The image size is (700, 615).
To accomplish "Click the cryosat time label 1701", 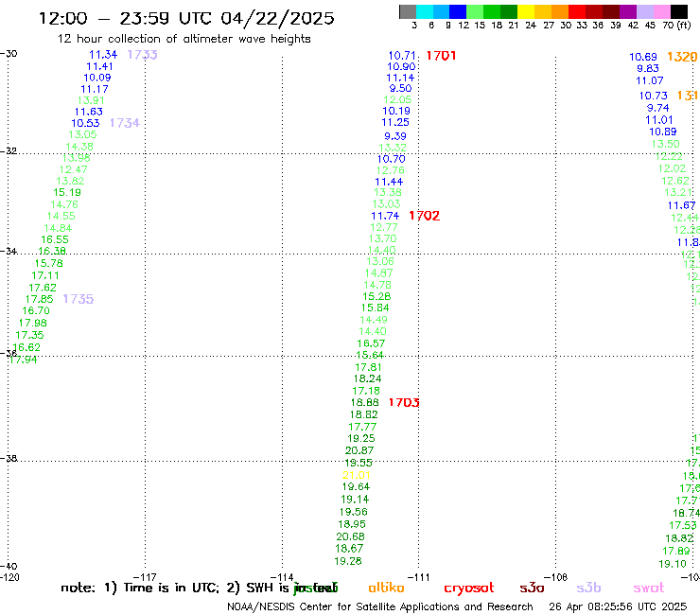I will pos(441,56).
